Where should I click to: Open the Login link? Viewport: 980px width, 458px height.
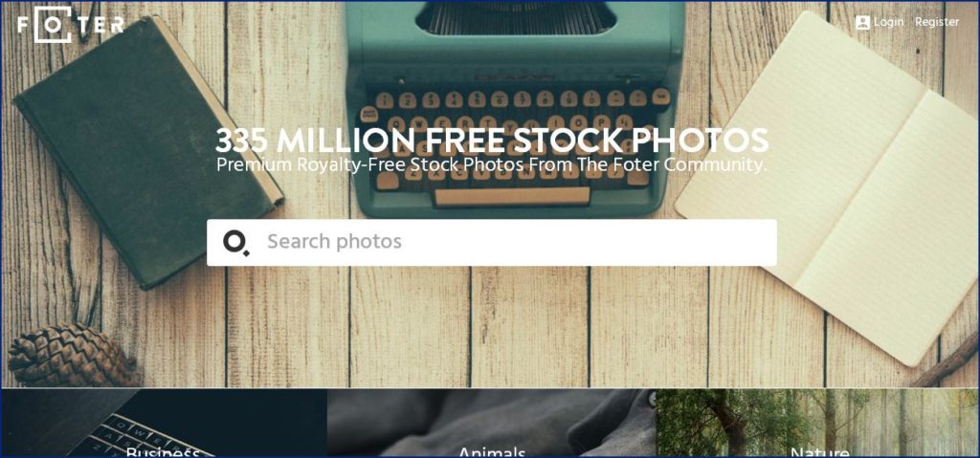(888, 22)
